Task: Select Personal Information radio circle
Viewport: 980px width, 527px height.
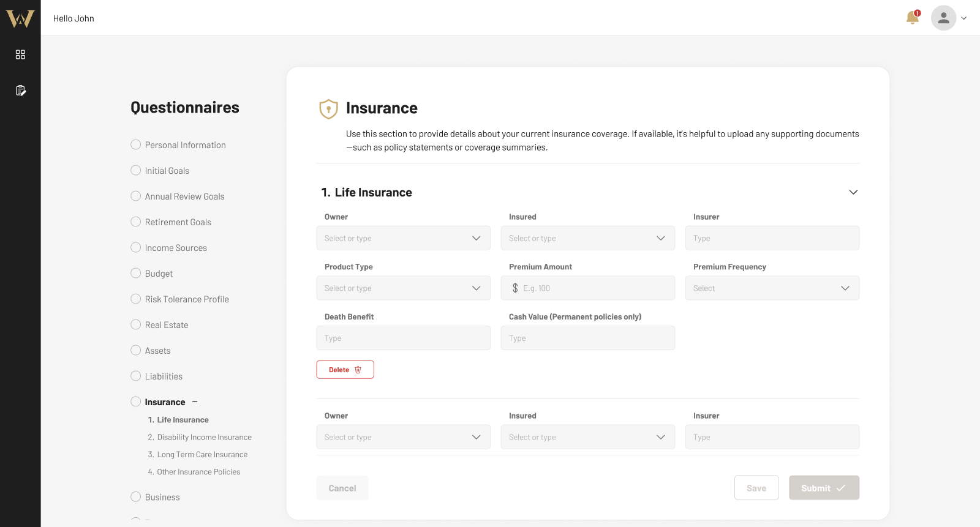Action: (136, 144)
